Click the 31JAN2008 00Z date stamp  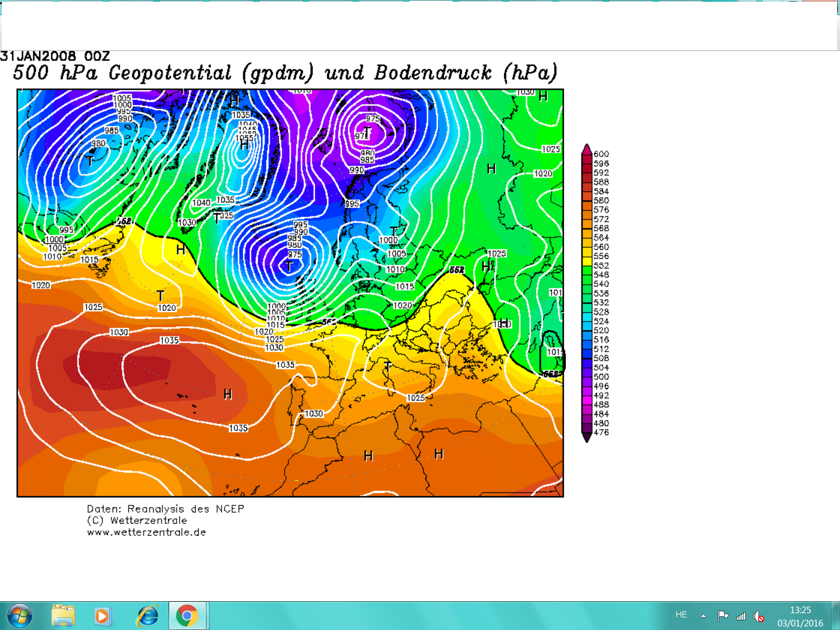pyautogui.click(x=55, y=56)
